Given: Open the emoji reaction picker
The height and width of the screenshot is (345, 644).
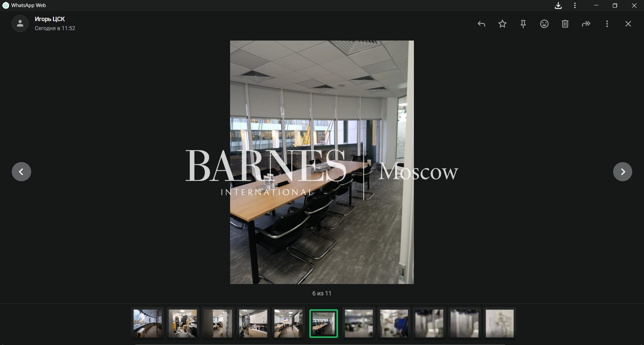Looking at the screenshot, I should point(544,24).
